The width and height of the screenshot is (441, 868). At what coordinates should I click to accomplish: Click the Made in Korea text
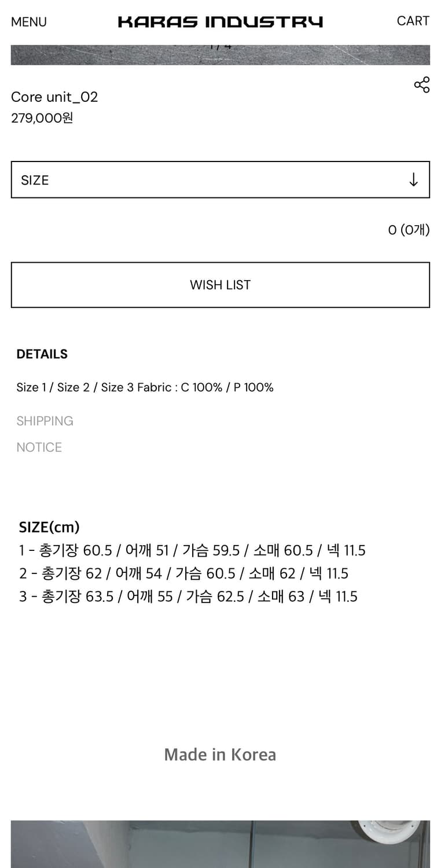tap(220, 755)
